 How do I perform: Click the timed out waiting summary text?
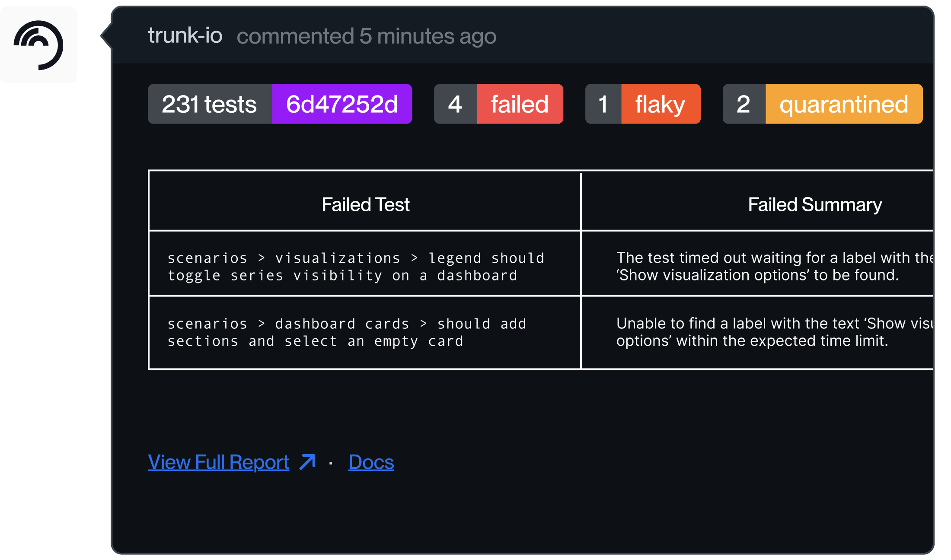tap(774, 266)
